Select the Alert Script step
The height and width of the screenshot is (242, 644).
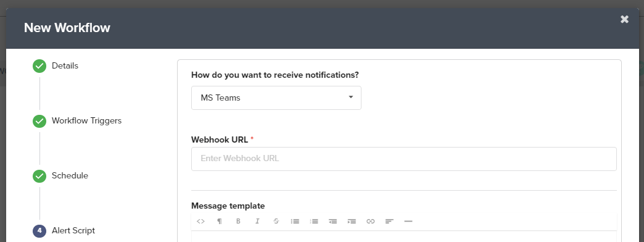tap(73, 230)
